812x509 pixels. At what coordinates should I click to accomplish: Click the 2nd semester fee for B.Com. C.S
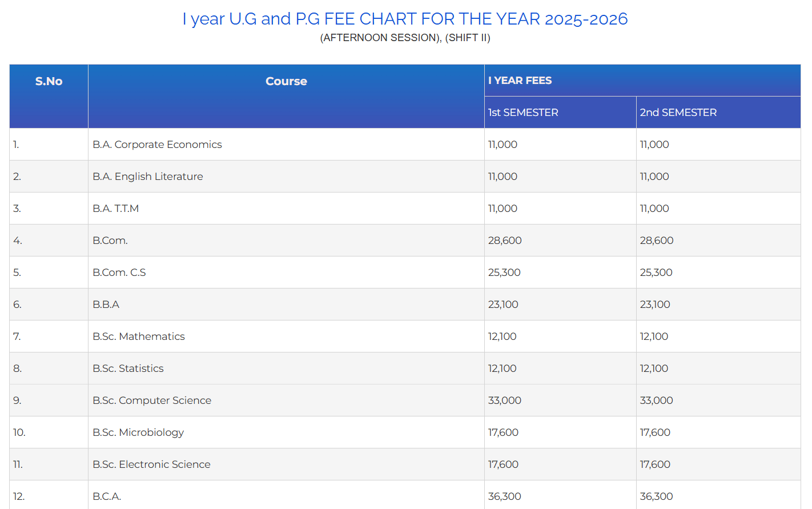coord(656,272)
